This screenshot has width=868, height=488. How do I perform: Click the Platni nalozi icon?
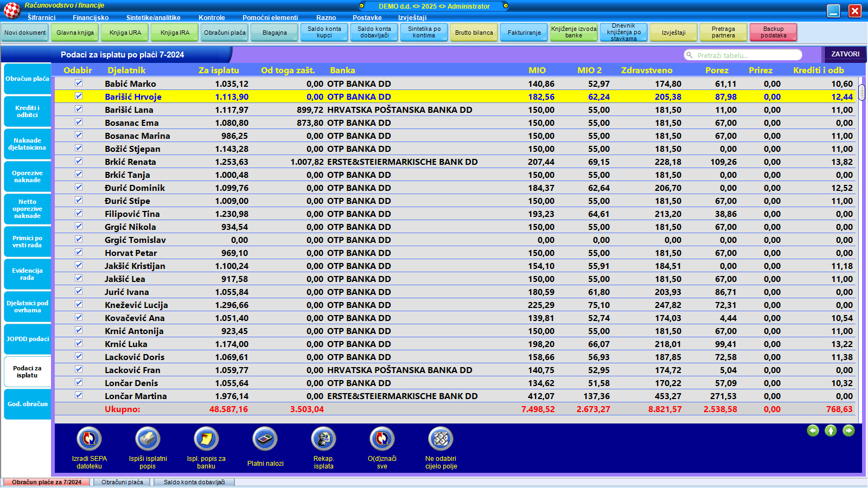[x=265, y=439]
